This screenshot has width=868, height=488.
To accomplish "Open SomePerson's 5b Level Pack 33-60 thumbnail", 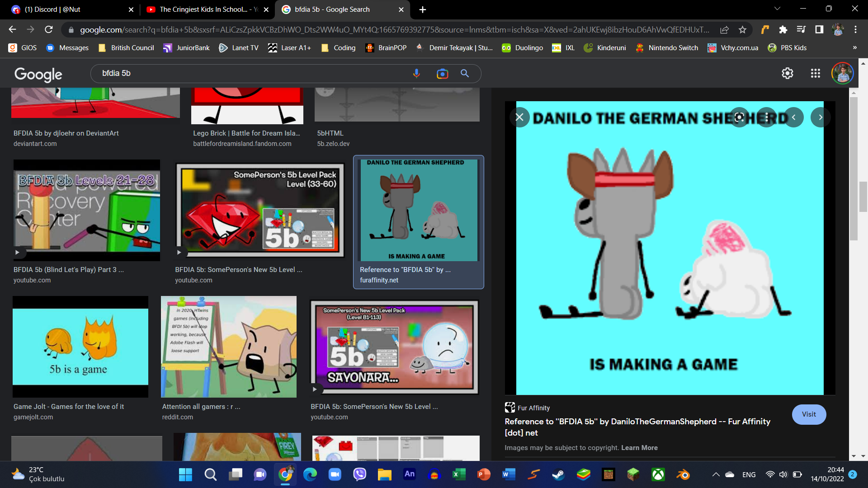I will [x=260, y=210].
